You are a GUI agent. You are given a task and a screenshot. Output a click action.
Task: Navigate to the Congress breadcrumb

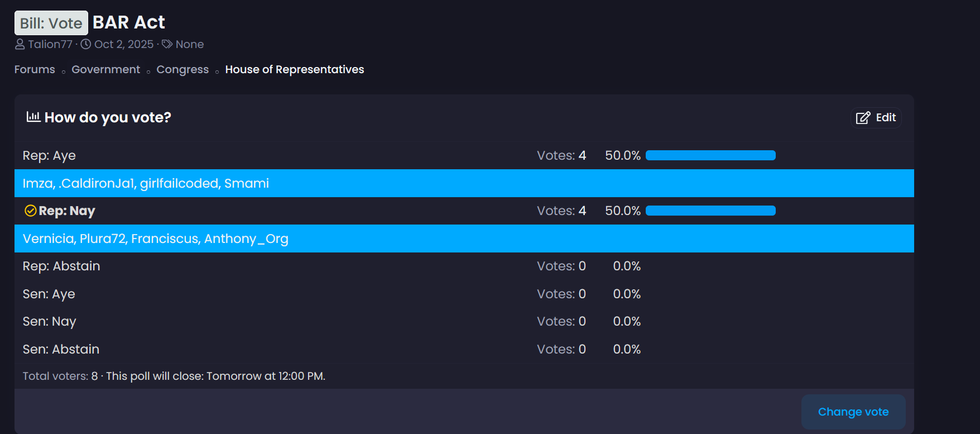point(182,69)
